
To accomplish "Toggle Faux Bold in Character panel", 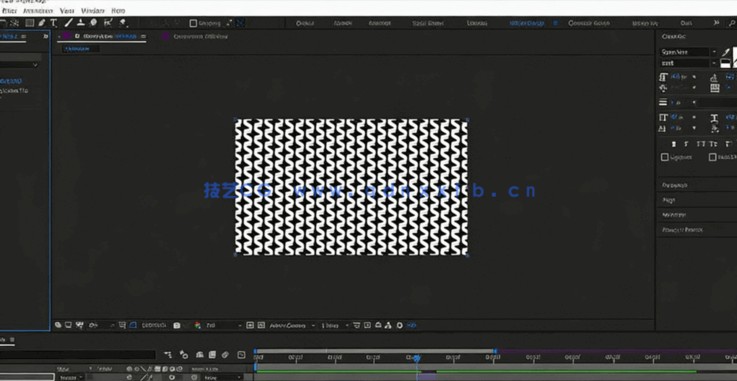I will click(x=674, y=144).
